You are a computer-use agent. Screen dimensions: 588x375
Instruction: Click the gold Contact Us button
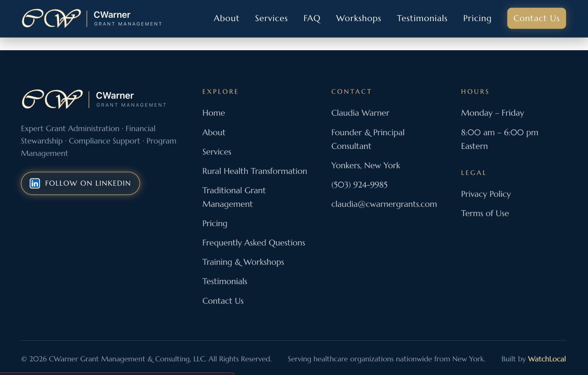click(x=536, y=18)
